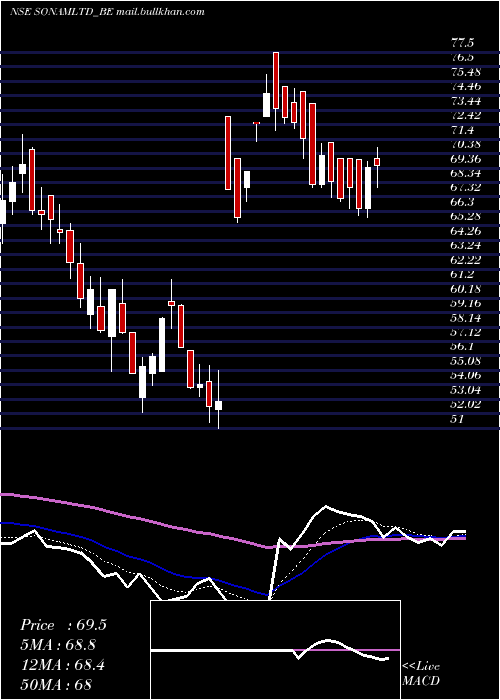Select the 72.42 price axis label

(465, 116)
